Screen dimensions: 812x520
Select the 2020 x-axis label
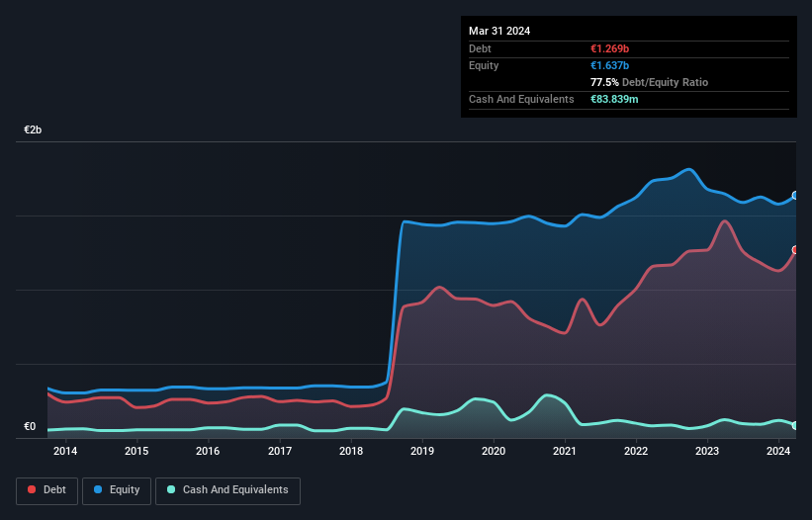click(x=494, y=451)
